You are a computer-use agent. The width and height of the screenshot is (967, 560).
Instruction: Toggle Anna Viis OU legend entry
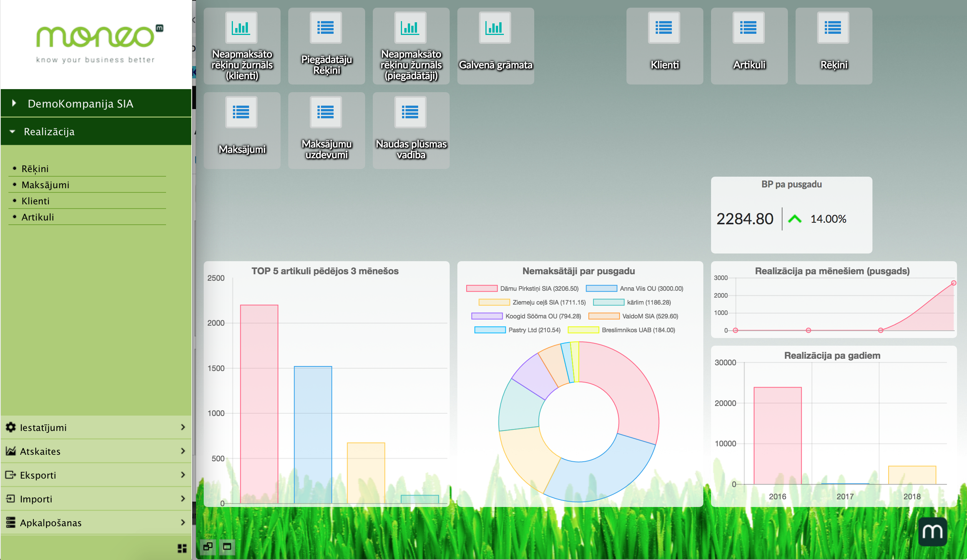(x=634, y=288)
